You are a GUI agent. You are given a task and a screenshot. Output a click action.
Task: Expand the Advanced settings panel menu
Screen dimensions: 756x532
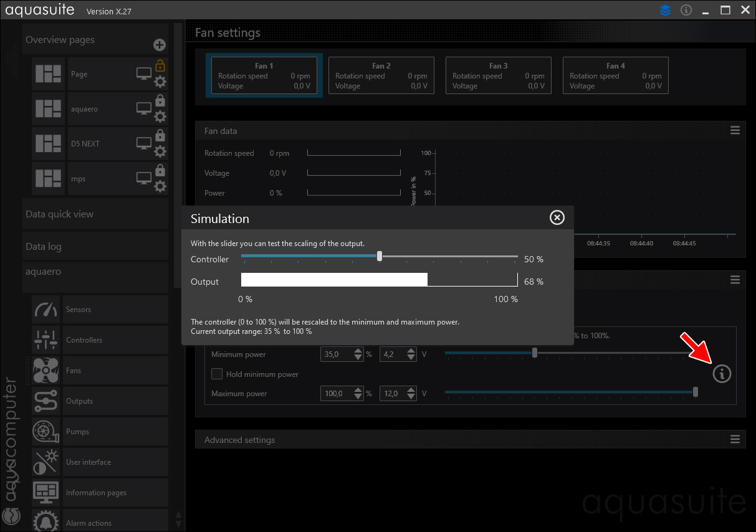coord(735,440)
